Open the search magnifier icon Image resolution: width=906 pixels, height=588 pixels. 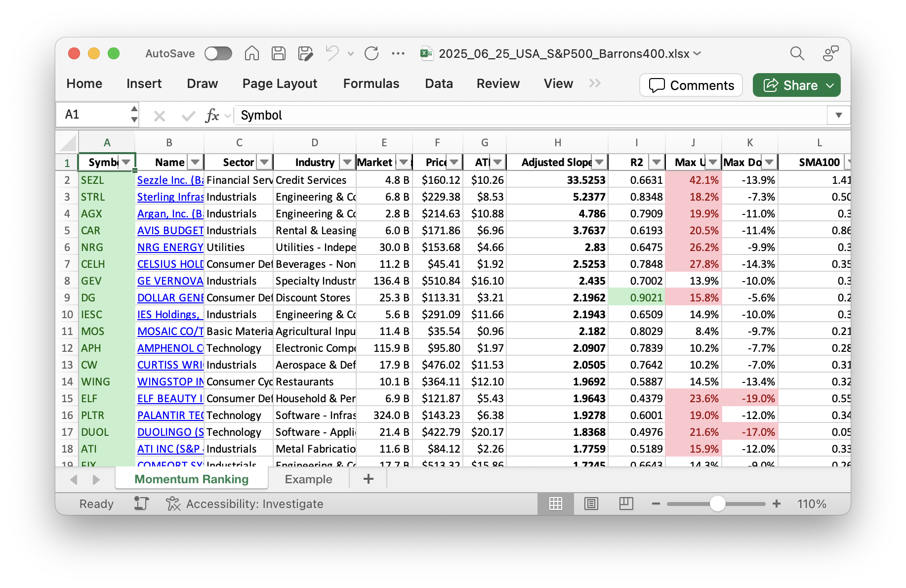[797, 53]
